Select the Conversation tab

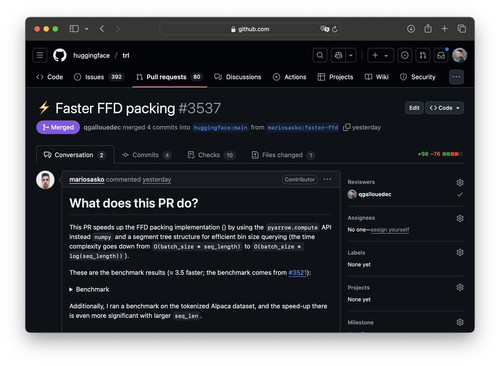75,155
